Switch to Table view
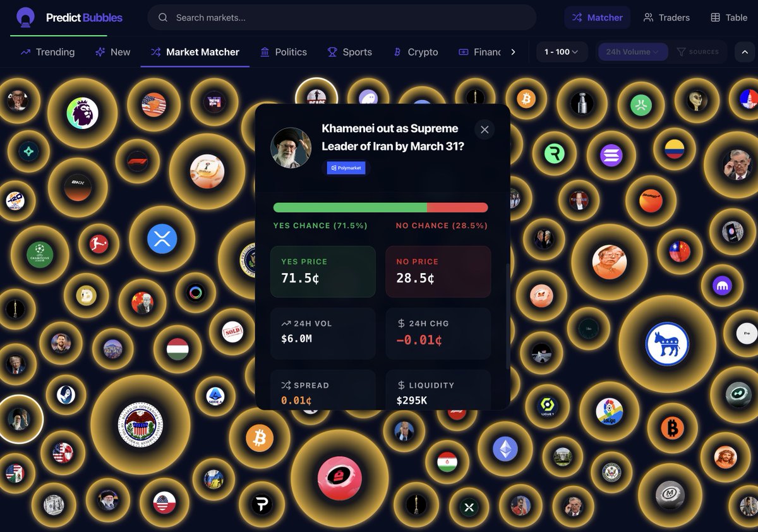This screenshot has width=758, height=532. point(729,18)
